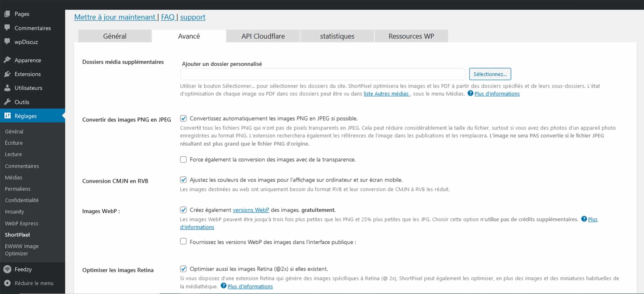644x294 pixels.
Task: Open Outils via the wrench icon
Action: pos(7,102)
